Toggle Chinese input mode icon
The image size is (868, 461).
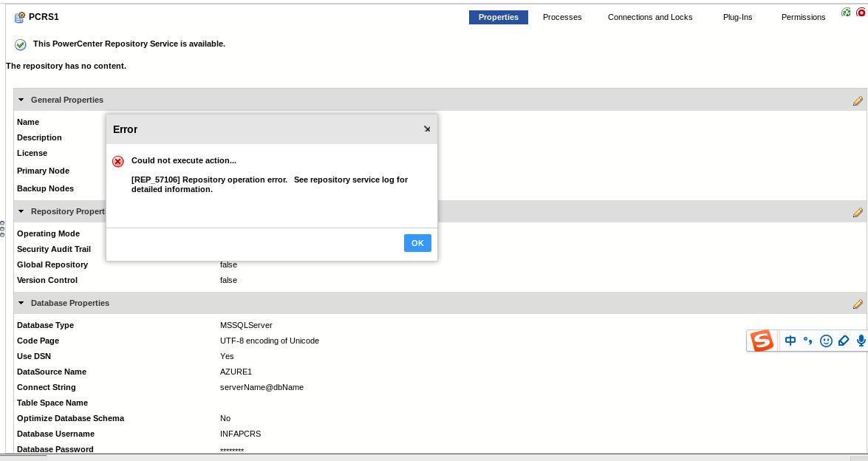790,341
